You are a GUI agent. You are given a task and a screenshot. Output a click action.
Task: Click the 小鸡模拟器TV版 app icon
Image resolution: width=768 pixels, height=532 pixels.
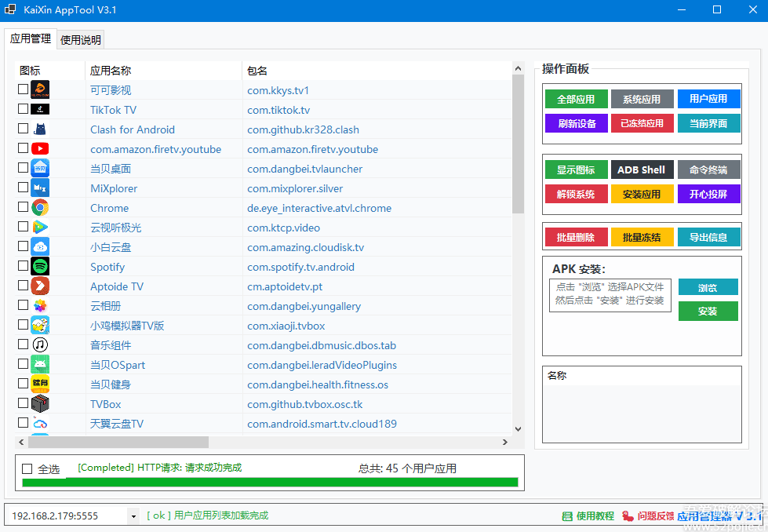click(40, 325)
